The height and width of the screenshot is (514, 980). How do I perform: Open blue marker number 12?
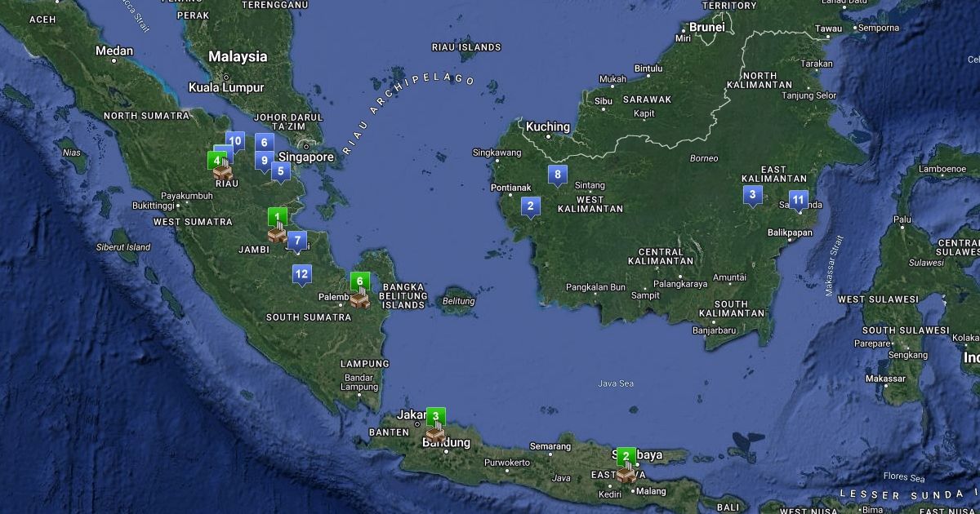click(x=301, y=274)
